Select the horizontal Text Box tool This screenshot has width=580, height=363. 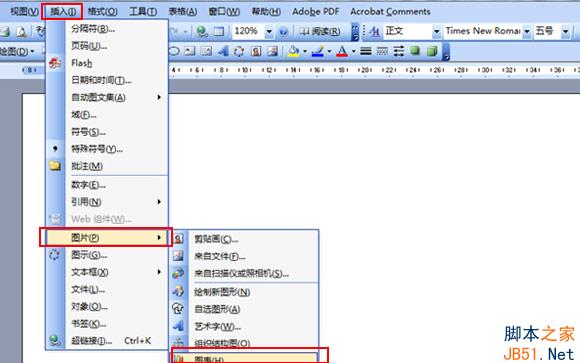pyautogui.click(x=190, y=51)
